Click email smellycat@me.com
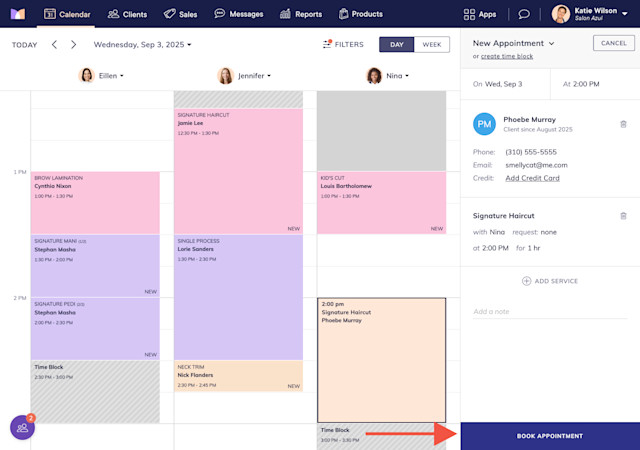The image size is (640, 450). pyautogui.click(x=536, y=165)
